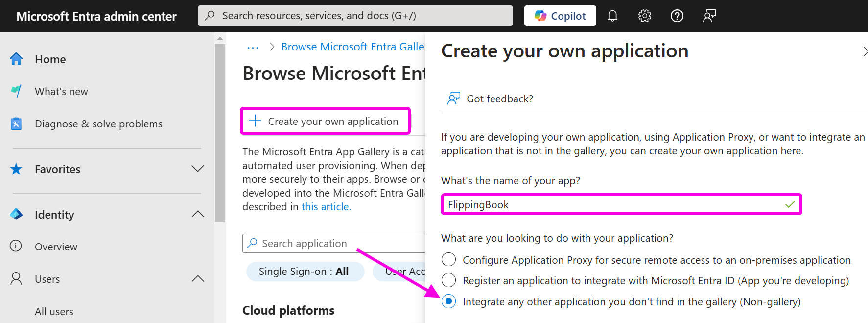Click the Home house icon
The height and width of the screenshot is (323, 868).
click(x=16, y=59)
